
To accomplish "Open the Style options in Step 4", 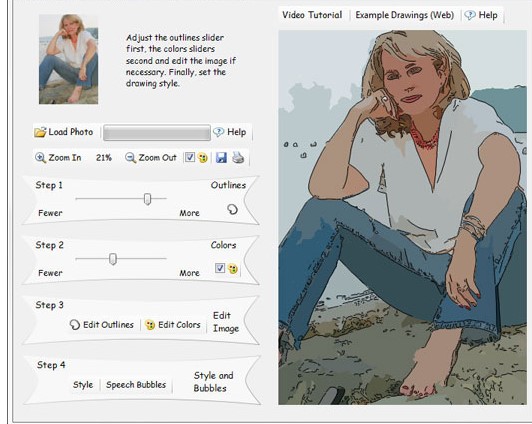I will (83, 385).
